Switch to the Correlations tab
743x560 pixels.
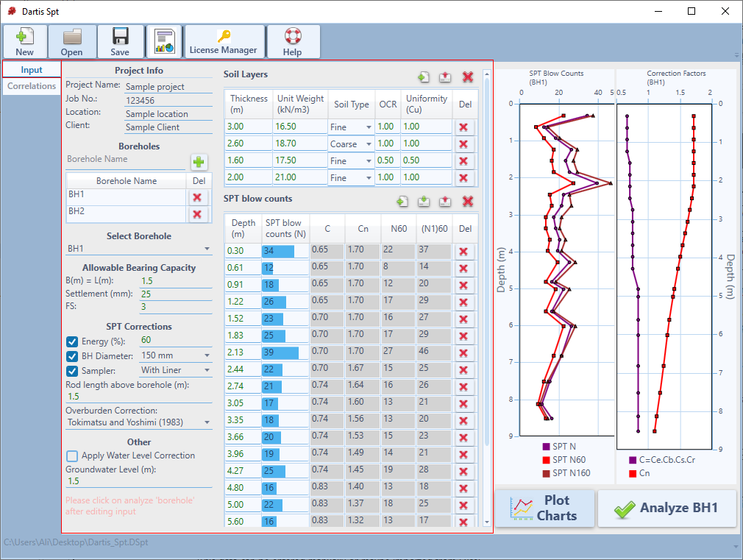click(32, 86)
